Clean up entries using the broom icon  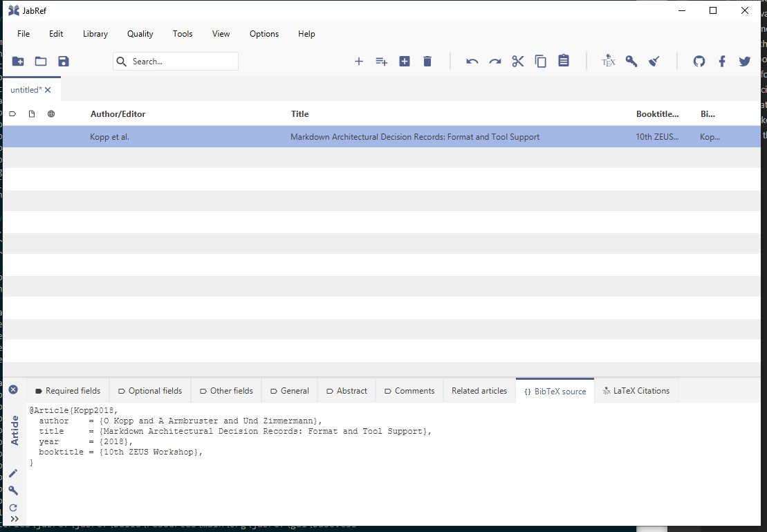[x=654, y=61]
